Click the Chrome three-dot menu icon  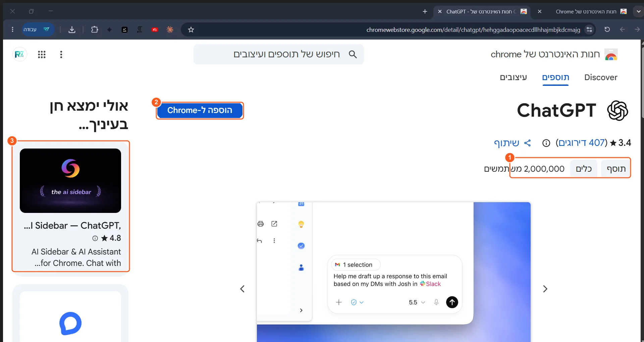point(12,30)
